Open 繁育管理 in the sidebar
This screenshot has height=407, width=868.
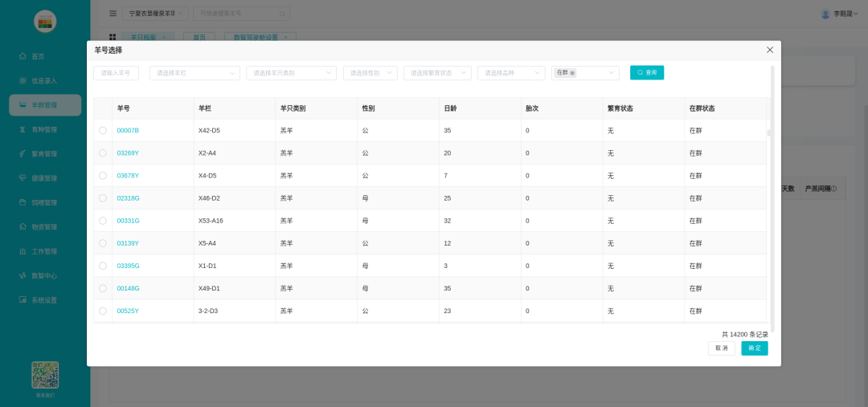(x=44, y=153)
